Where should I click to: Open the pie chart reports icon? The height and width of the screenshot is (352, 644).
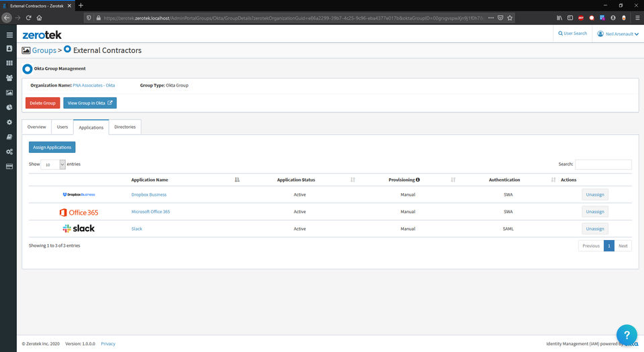pos(9,107)
